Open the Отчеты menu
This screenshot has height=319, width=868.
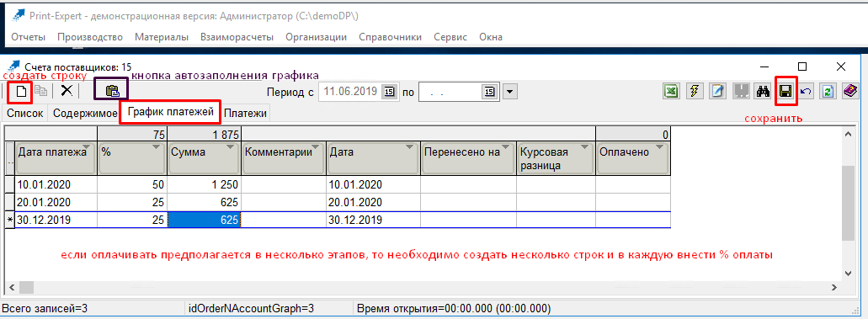tap(28, 37)
